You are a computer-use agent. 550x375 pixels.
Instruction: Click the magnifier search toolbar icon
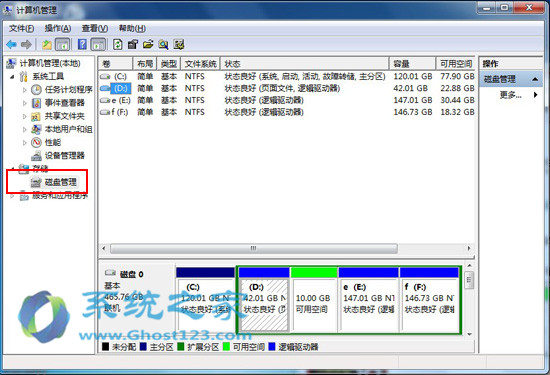point(163,45)
